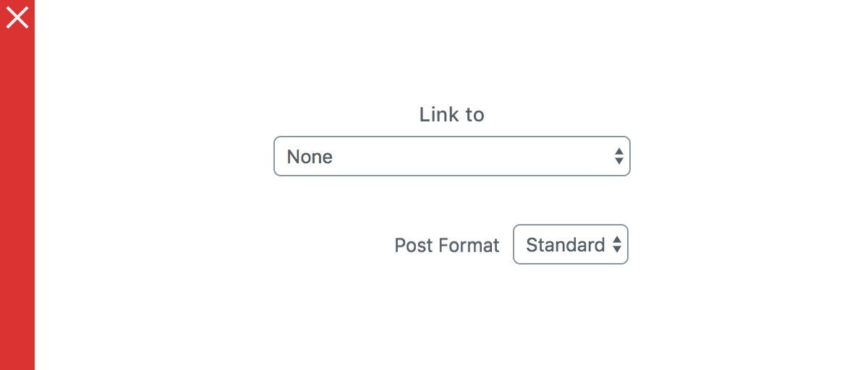Close the panel using the white X icon
The height and width of the screenshot is (370, 868).
17,17
